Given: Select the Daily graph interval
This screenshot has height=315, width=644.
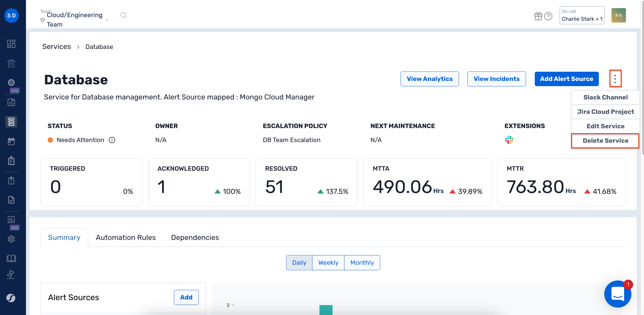Looking at the screenshot, I should click(299, 262).
